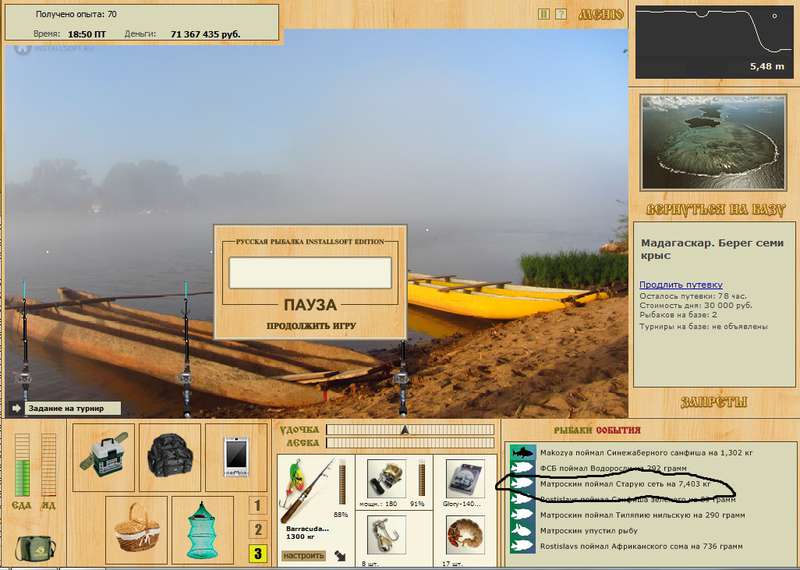The height and width of the screenshot is (570, 800).
Task: Switch to rod slot 2
Action: click(x=257, y=530)
